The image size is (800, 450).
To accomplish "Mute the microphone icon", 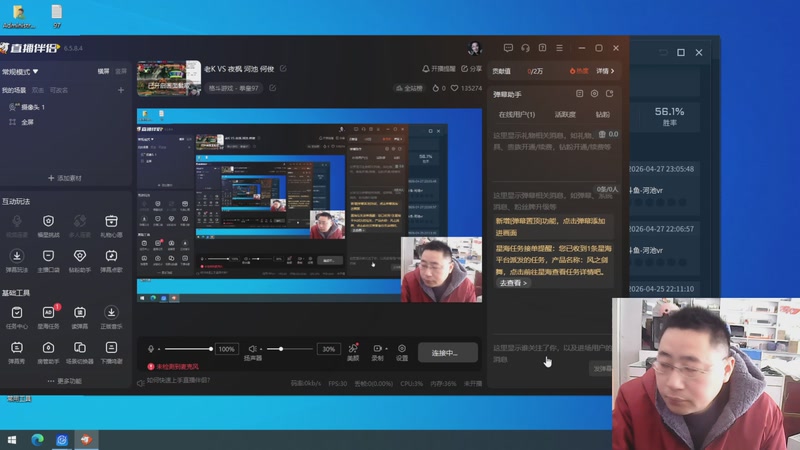I will pos(151,349).
